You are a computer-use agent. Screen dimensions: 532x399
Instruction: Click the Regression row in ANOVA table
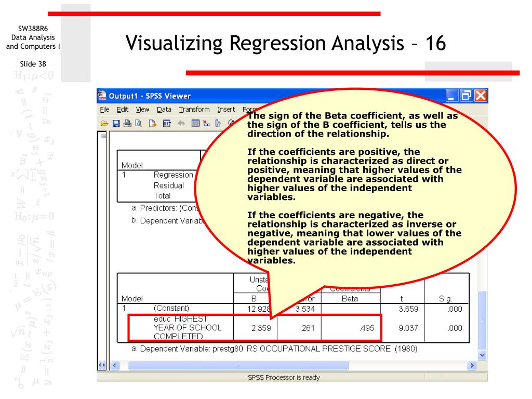(173, 175)
